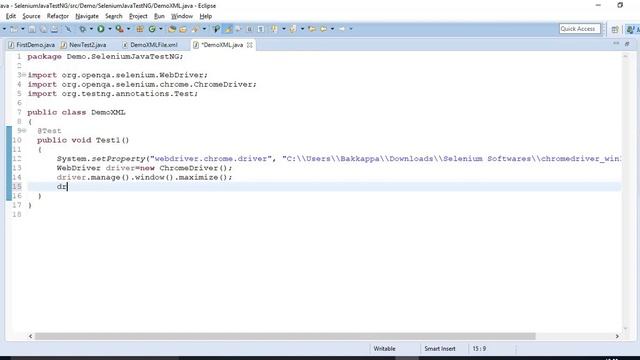Open the Window menu

[182, 16]
